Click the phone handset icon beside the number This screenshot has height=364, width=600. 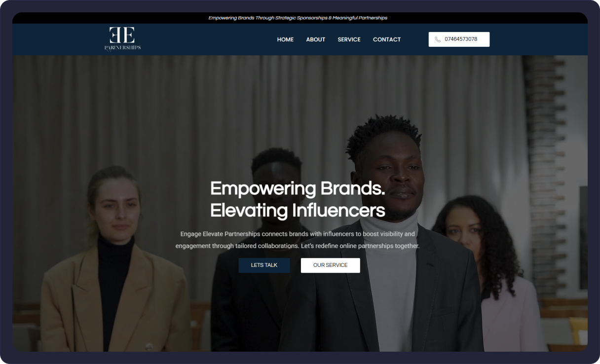click(x=438, y=39)
